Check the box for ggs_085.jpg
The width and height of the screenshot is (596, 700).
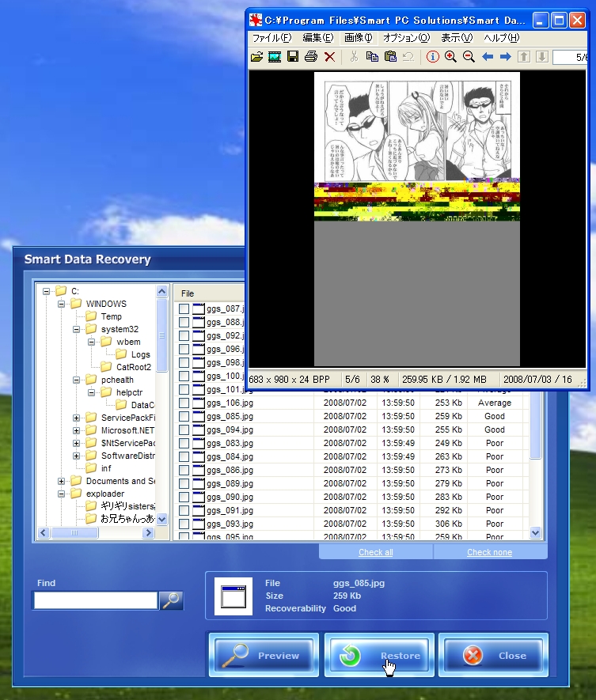[184, 416]
